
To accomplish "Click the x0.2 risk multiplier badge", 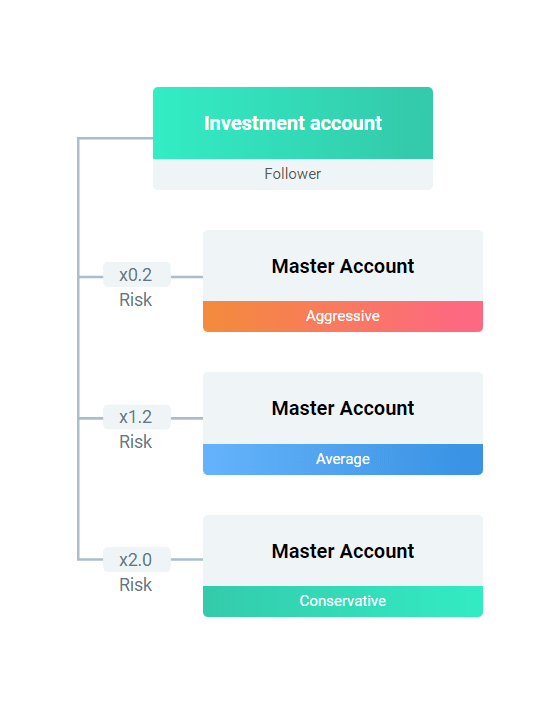I will (x=137, y=274).
